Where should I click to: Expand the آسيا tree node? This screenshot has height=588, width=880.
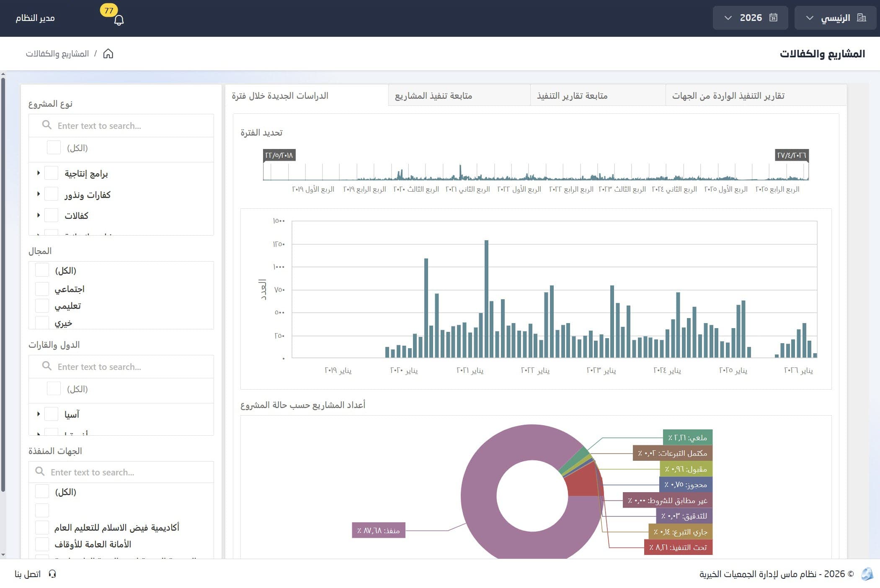click(x=39, y=414)
